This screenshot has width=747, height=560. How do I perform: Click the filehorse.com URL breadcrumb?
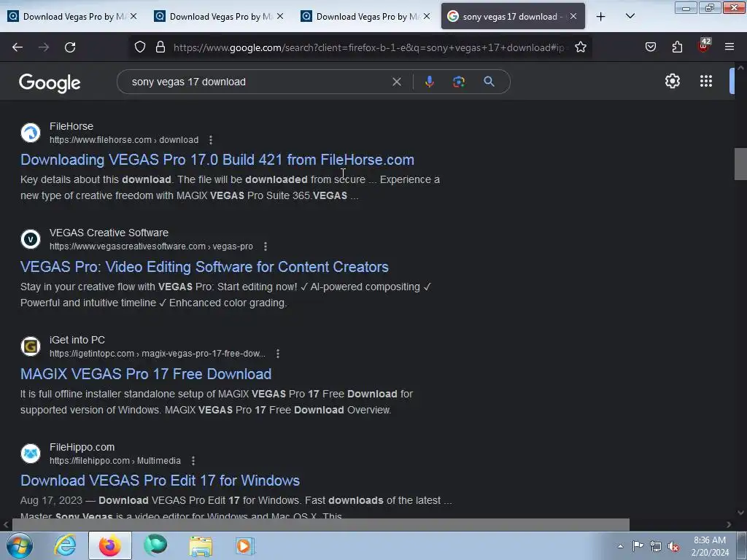pos(124,140)
